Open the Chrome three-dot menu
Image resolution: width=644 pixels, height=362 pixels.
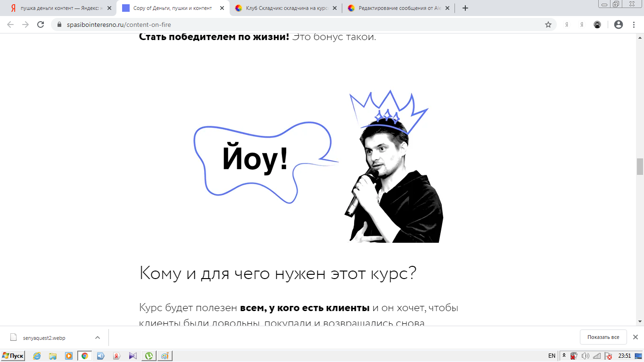point(633,25)
